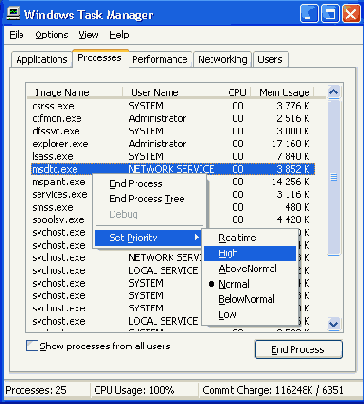Image resolution: width=364 pixels, height=404 pixels.
Task: Go to the Users tab
Action: pos(270,60)
